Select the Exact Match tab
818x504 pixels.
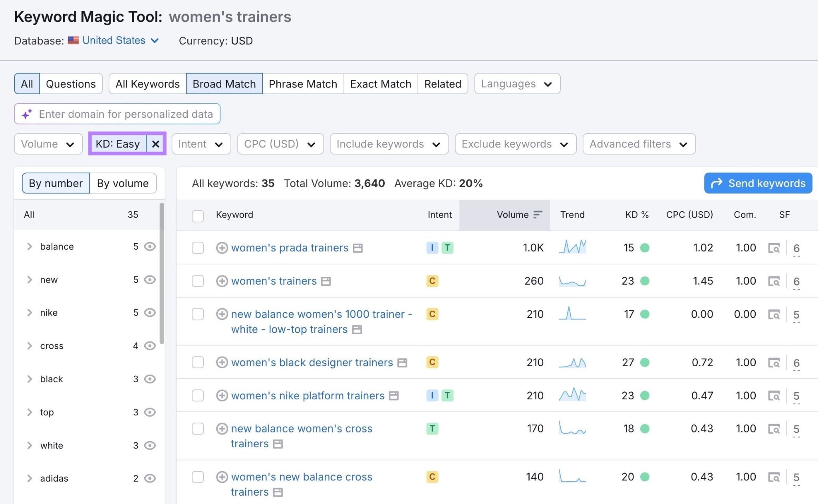[x=381, y=84]
